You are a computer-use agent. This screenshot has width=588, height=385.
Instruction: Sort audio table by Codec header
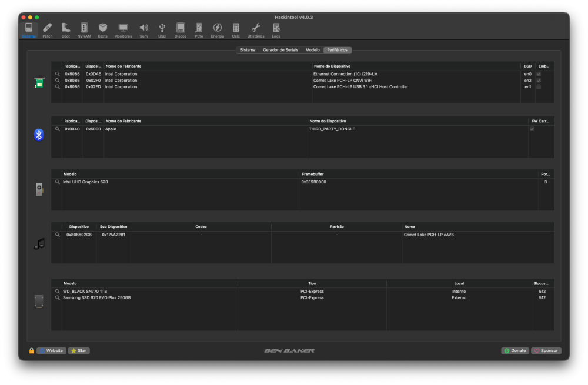coord(201,227)
